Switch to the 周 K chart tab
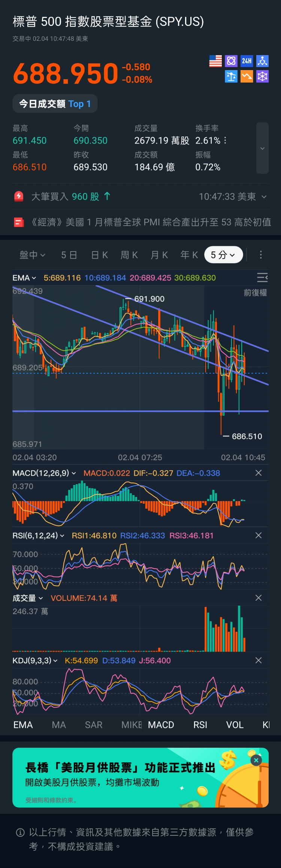281x868 pixels. 129,255
